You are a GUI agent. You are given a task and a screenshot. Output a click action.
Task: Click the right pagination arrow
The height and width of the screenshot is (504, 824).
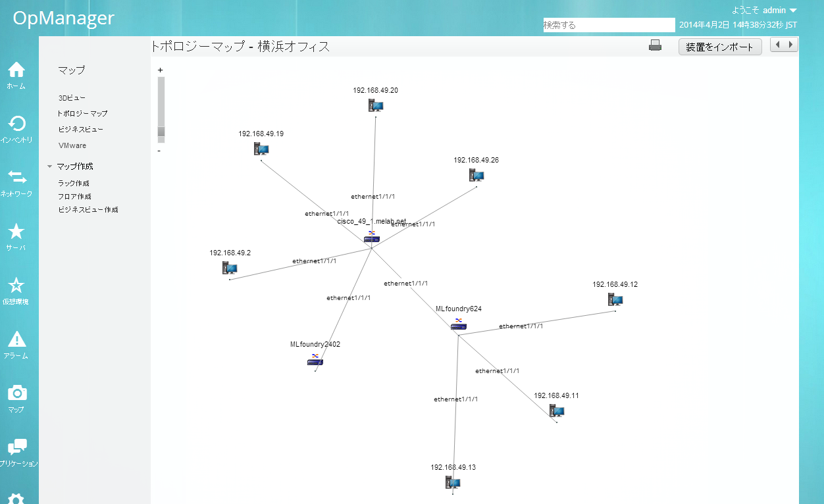coord(790,44)
